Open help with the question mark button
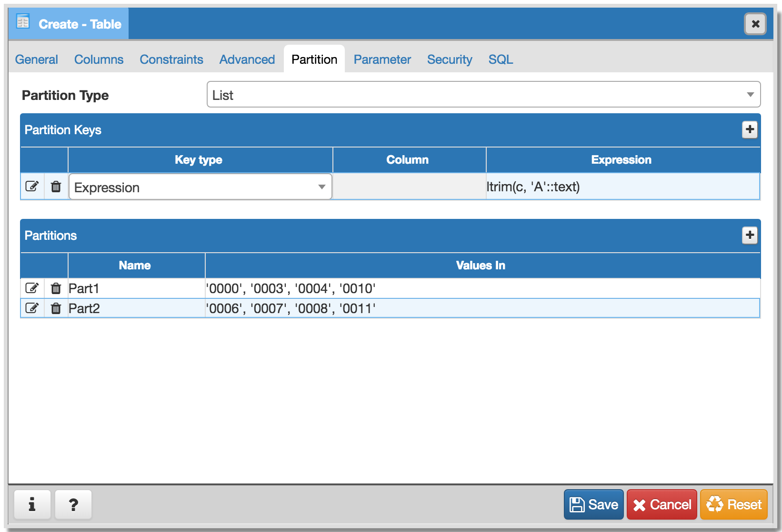782x532 pixels. [x=73, y=504]
